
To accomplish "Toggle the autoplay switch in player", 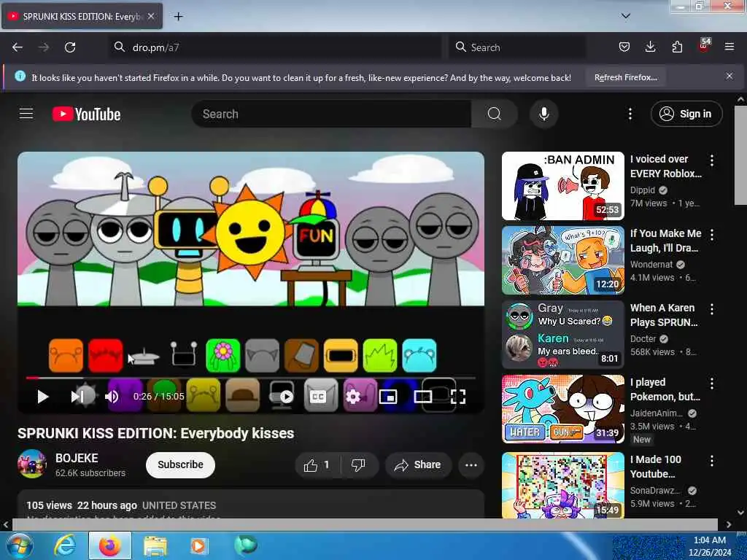I will [282, 396].
